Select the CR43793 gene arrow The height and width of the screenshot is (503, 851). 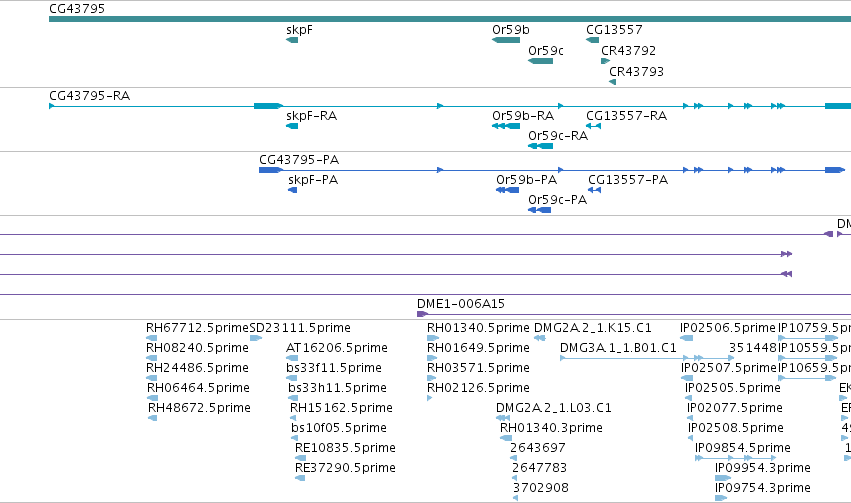[x=613, y=82]
